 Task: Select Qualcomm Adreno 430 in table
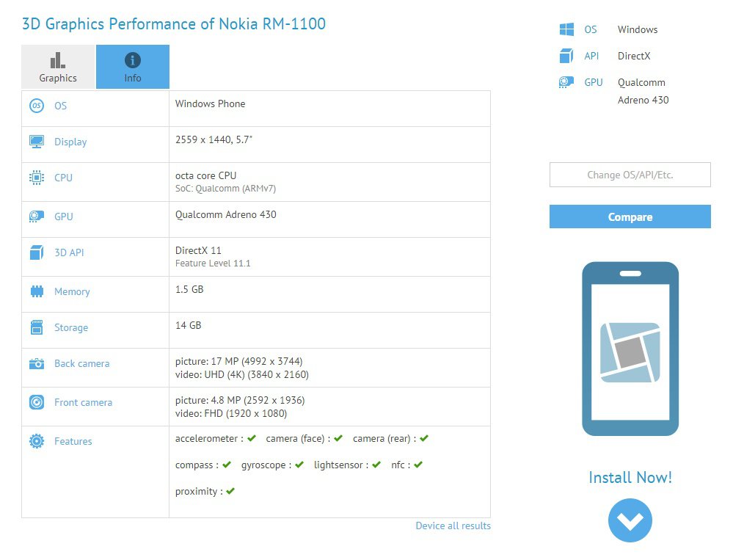click(226, 214)
